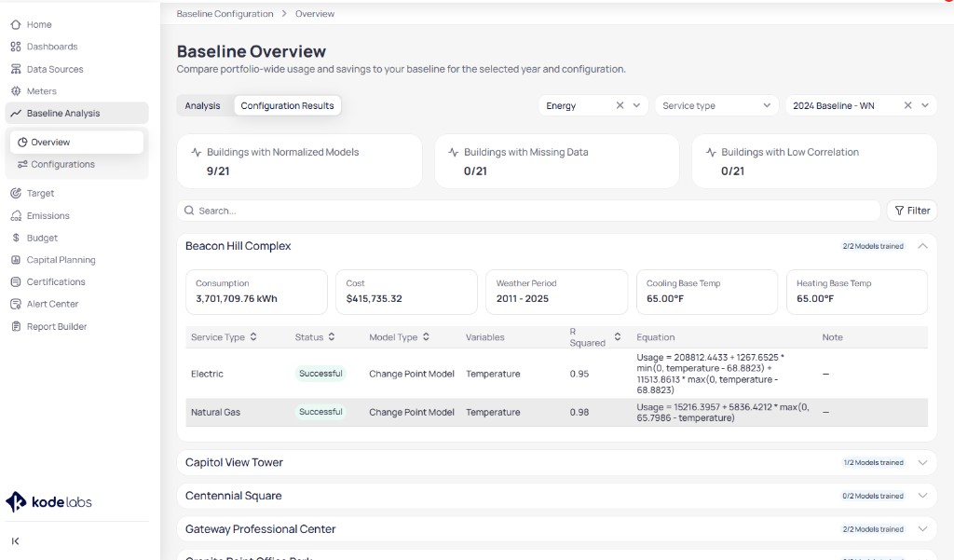Expand the Capitol View Tower section chevron
The width and height of the screenshot is (954, 560).
(x=922, y=462)
